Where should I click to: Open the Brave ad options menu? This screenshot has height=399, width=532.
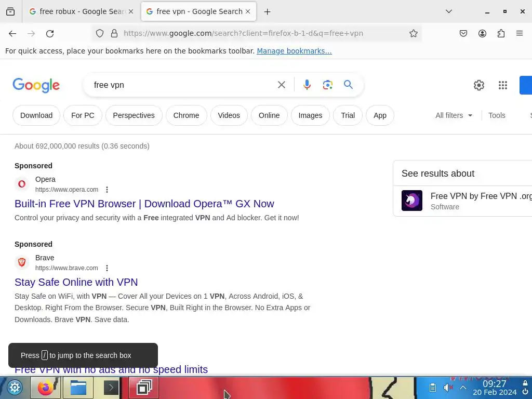coord(107,268)
